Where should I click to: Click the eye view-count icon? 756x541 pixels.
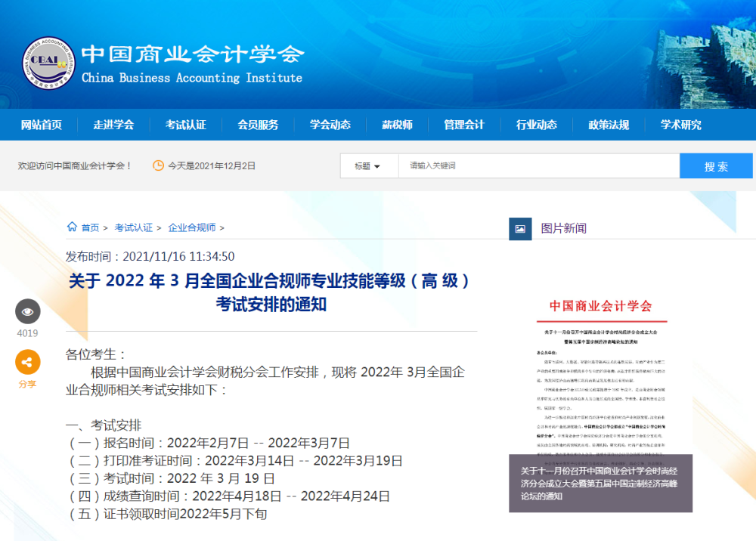(x=27, y=311)
